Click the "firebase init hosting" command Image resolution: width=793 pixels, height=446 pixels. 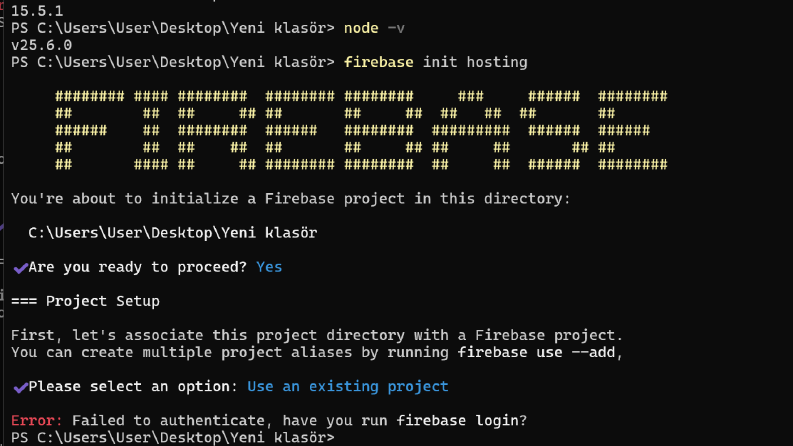tap(435, 62)
